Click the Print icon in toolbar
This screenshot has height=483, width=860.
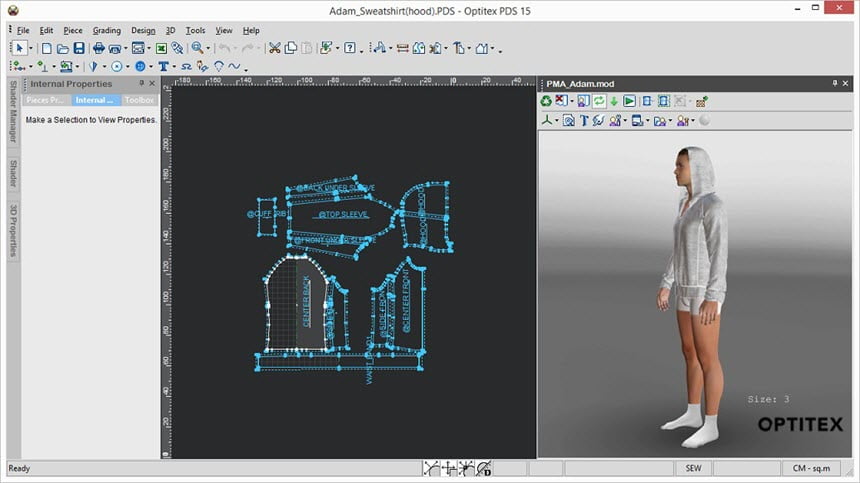pyautogui.click(x=99, y=48)
